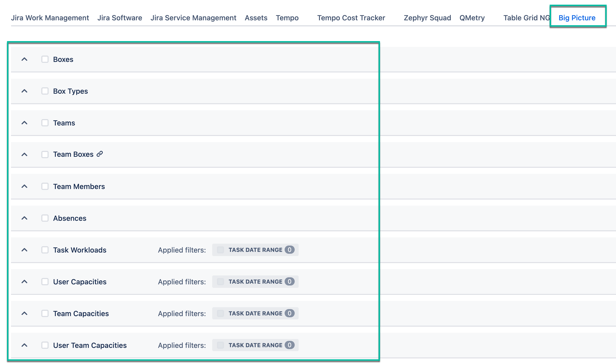Switch to the Zephyr Squad tab

[x=427, y=18]
